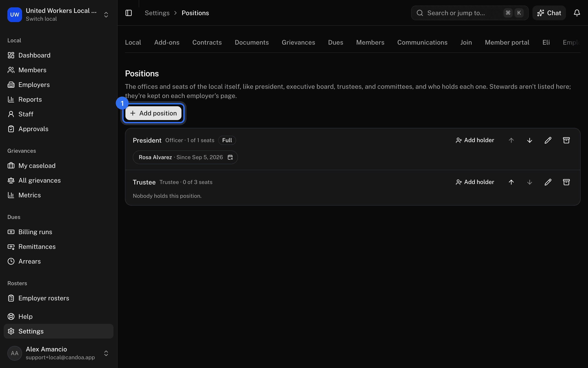This screenshot has height=368, width=588.
Task: Click the Full status badge
Action: (227, 140)
